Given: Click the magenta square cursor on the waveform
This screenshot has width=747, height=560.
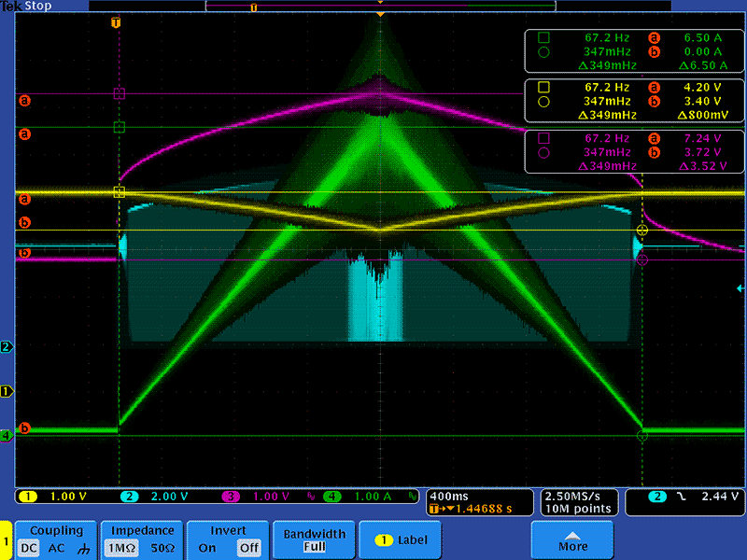Looking at the screenshot, I should [120, 93].
